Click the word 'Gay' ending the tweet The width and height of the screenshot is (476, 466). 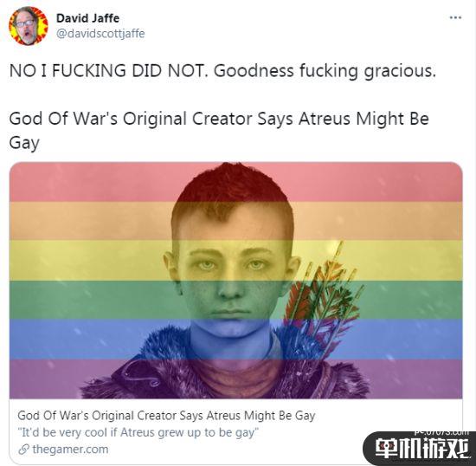coord(24,143)
